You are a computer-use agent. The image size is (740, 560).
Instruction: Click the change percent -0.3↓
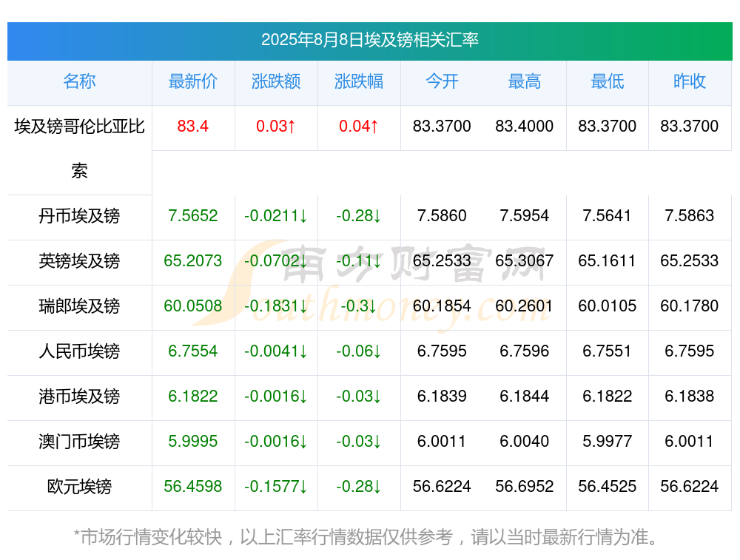[x=359, y=306]
